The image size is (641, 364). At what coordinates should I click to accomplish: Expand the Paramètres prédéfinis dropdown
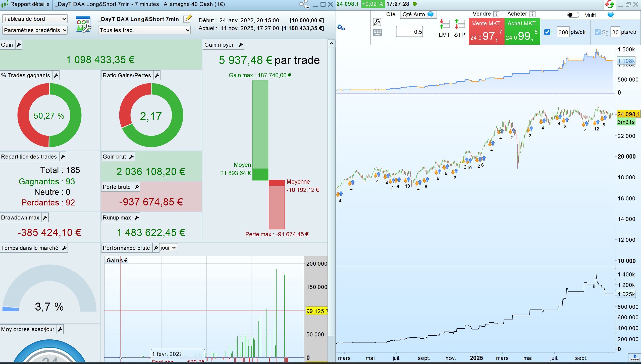coord(35,30)
